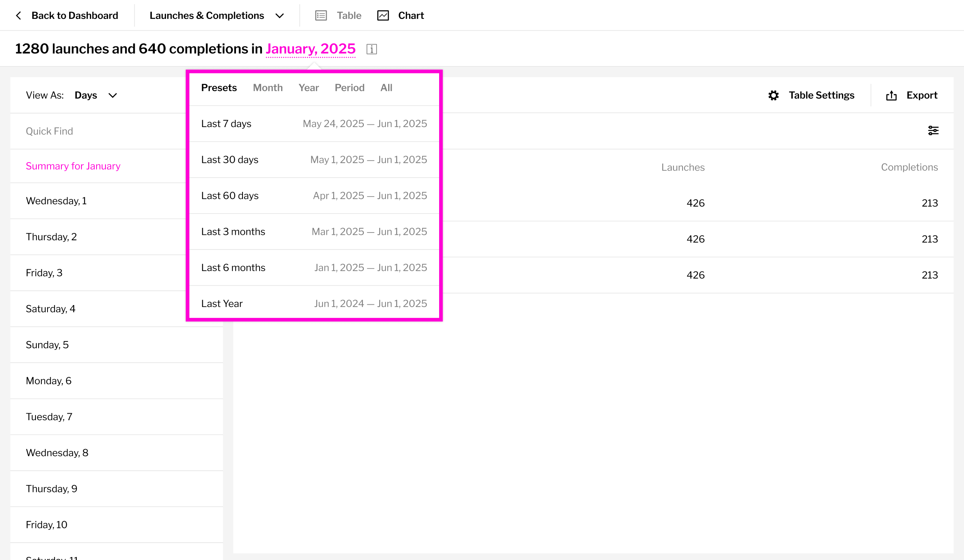The width and height of the screenshot is (964, 560).
Task: Switch to the Year tab
Action: [309, 88]
